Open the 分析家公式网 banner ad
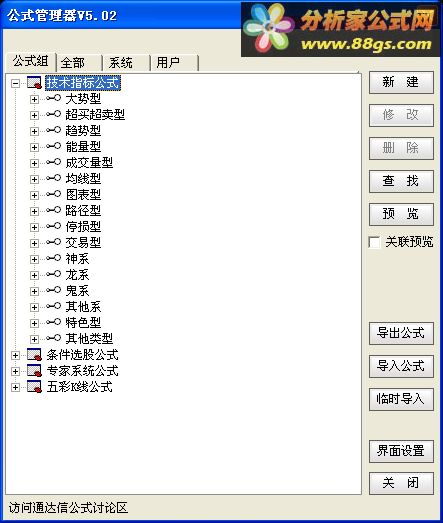This screenshot has width=443, height=523. point(340,30)
